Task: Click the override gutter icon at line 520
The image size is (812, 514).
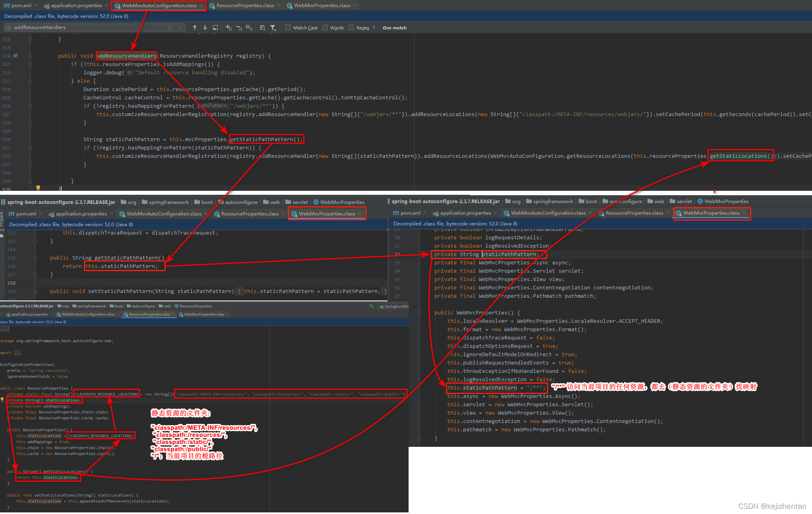Action: pyautogui.click(x=16, y=56)
